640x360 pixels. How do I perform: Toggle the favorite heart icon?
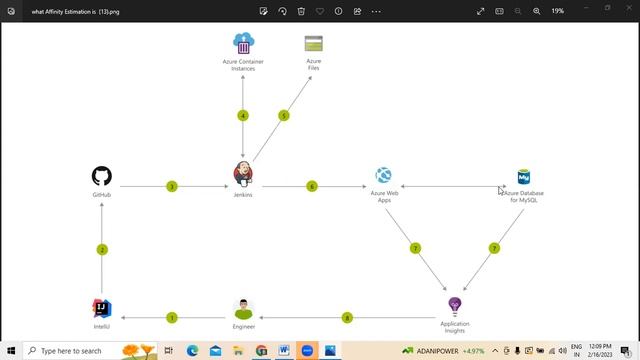point(320,11)
